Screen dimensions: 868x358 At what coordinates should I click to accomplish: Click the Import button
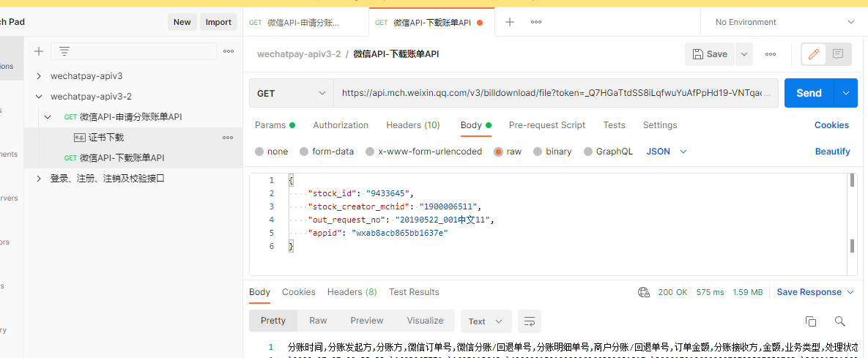click(218, 22)
